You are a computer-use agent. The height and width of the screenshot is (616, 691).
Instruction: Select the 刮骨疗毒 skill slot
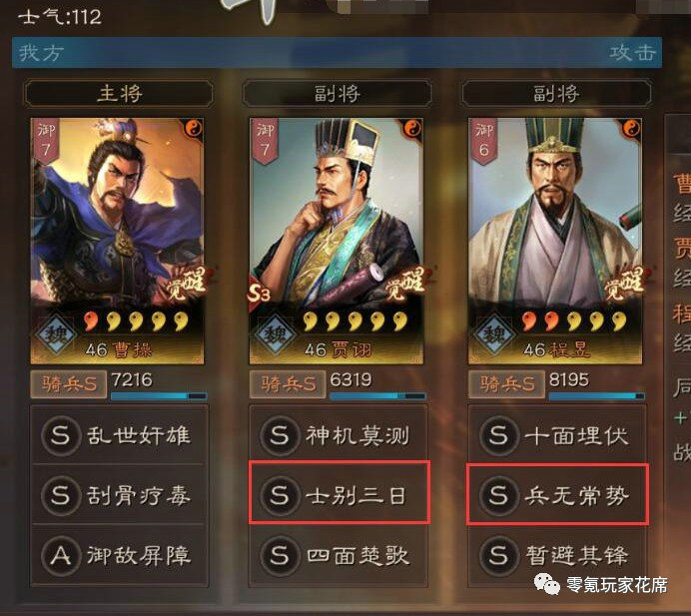119,494
